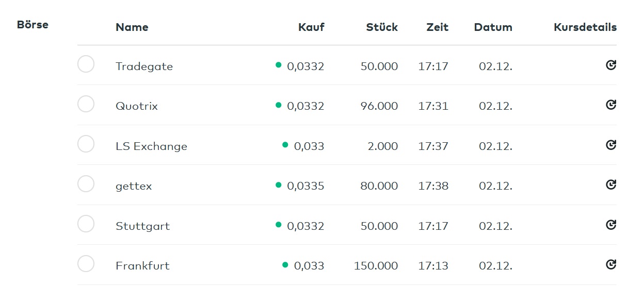Select the Tradegate exchange radio button
This screenshot has width=644, height=286.
[x=86, y=64]
